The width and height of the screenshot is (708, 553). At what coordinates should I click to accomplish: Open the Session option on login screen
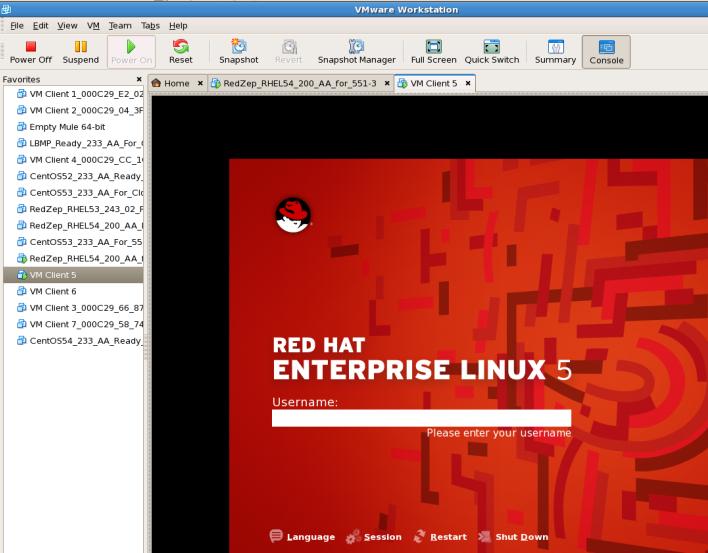pyautogui.click(x=374, y=537)
